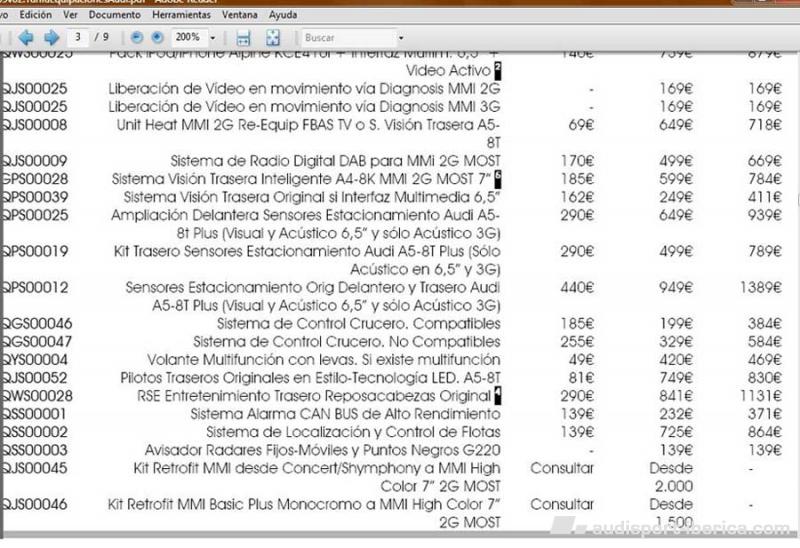Select code QSS00001 in the table

tap(34, 414)
